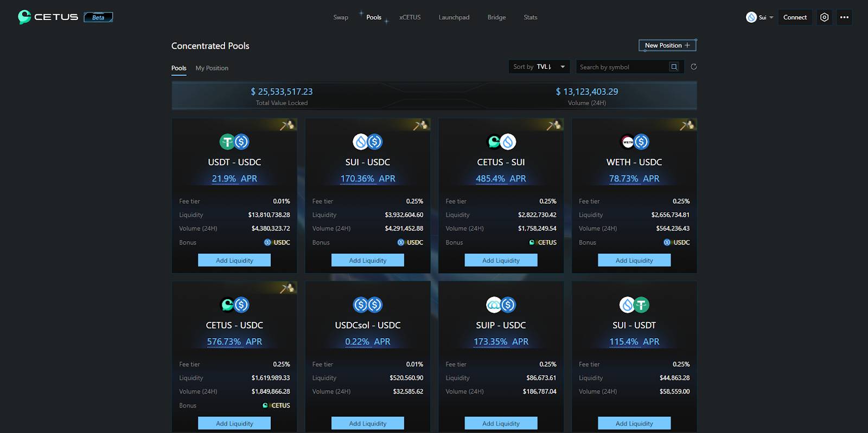Click the 576.73% APR link

tap(234, 341)
